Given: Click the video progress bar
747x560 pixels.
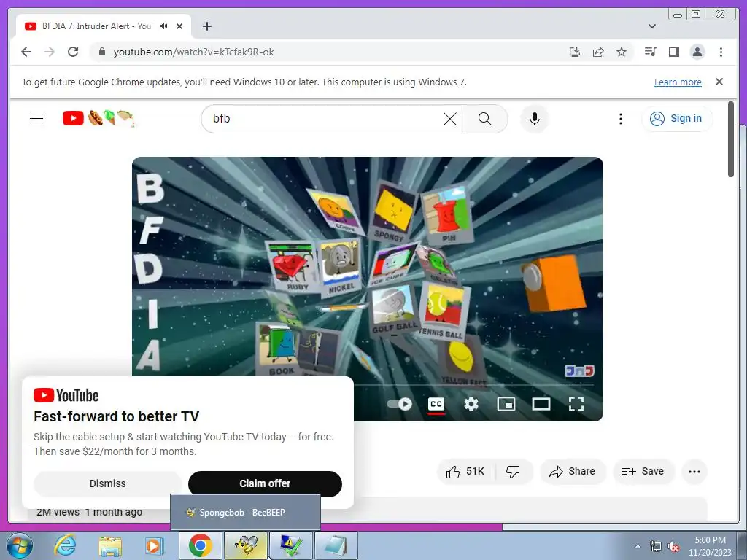Looking at the screenshot, I should coord(473,385).
